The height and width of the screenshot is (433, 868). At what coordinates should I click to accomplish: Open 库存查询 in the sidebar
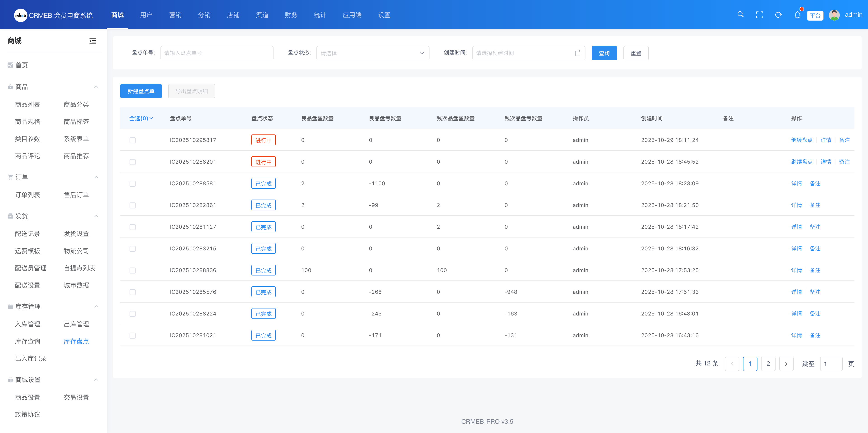(28, 341)
